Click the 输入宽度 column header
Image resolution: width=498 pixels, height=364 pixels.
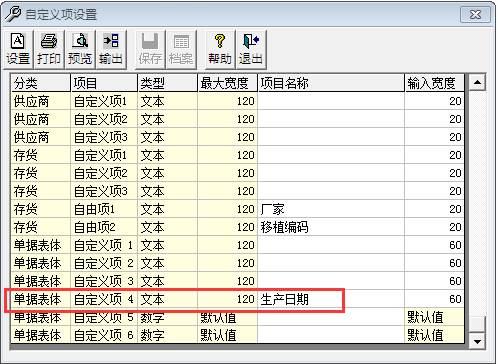(435, 83)
